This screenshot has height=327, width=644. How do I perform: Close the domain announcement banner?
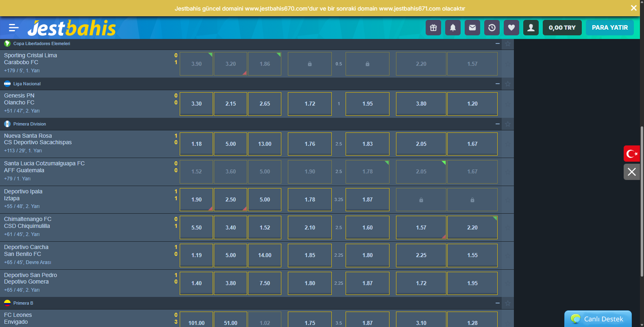[633, 8]
